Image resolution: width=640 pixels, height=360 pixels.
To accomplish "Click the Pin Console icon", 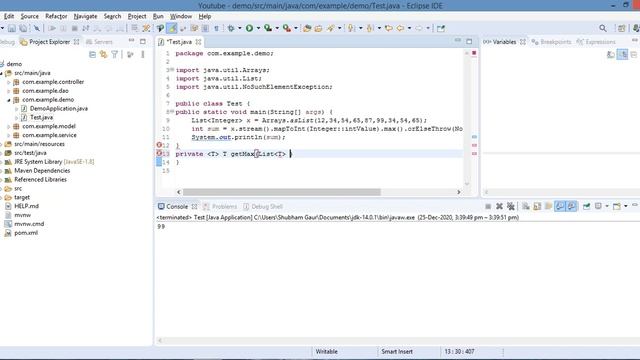I will click(x=587, y=207).
